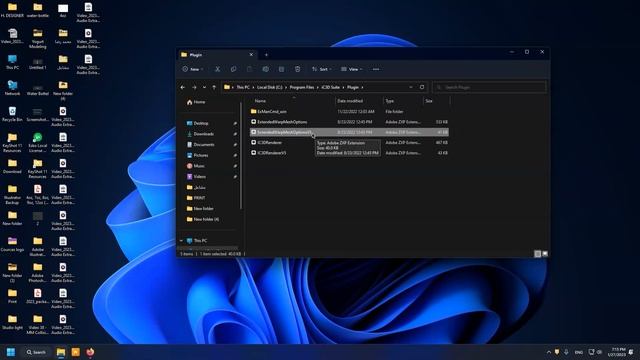Open Pictures in the navigation pane
640x360 pixels.
pyautogui.click(x=198, y=155)
